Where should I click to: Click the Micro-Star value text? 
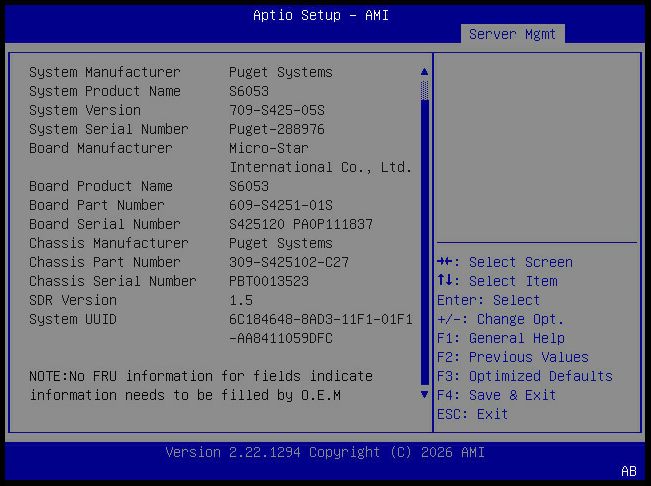click(269, 148)
